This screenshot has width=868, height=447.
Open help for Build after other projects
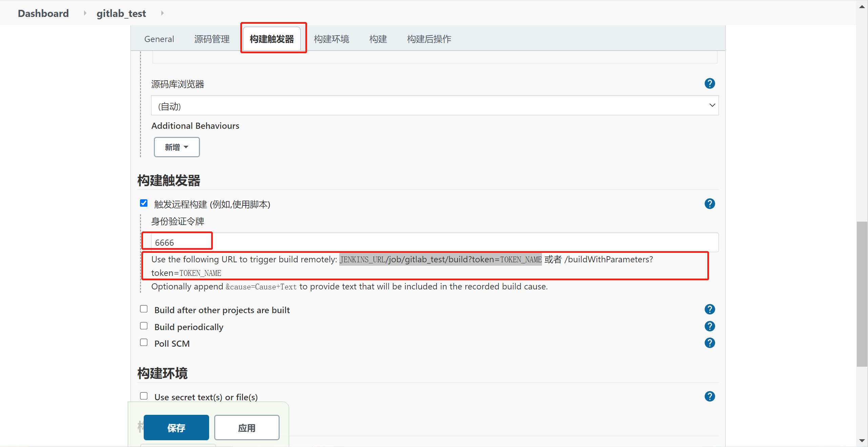coord(709,309)
